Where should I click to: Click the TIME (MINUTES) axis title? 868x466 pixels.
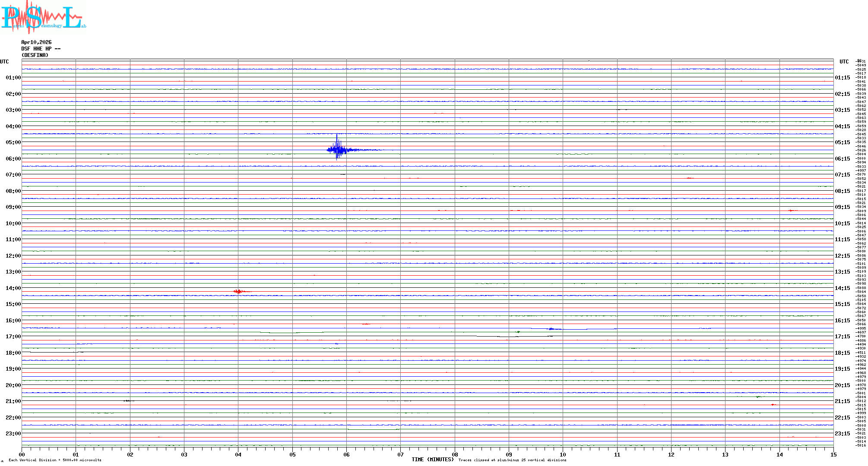pyautogui.click(x=432, y=460)
